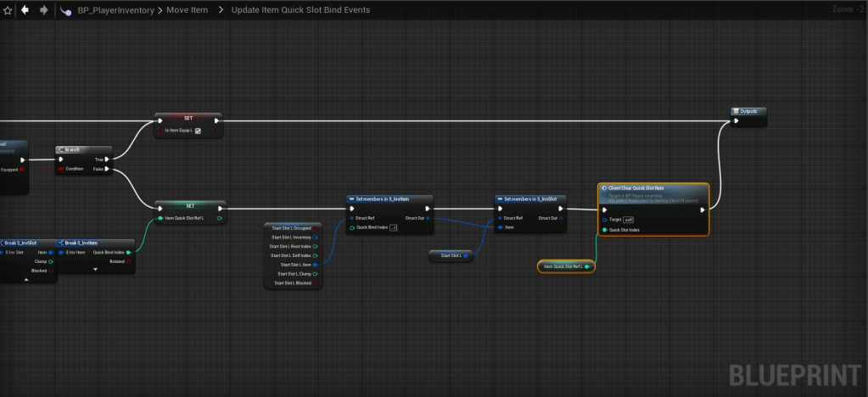
Task: Select Update Item Quick Slot Bind Events breadcrumb
Action: [x=300, y=10]
